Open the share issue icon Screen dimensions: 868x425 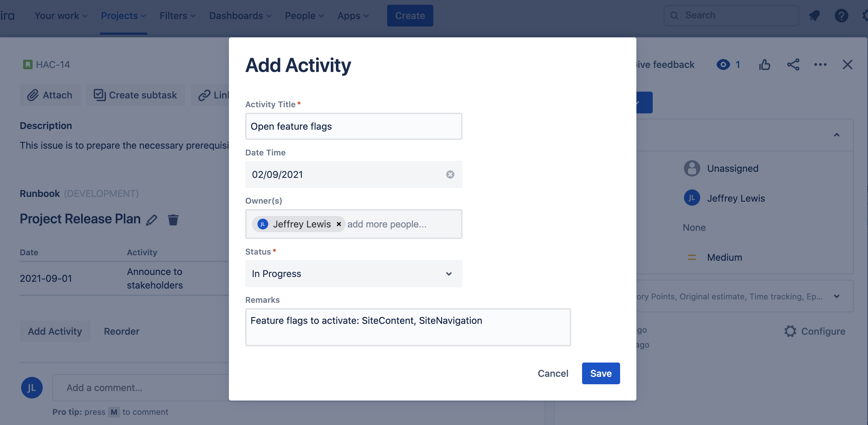[793, 64]
